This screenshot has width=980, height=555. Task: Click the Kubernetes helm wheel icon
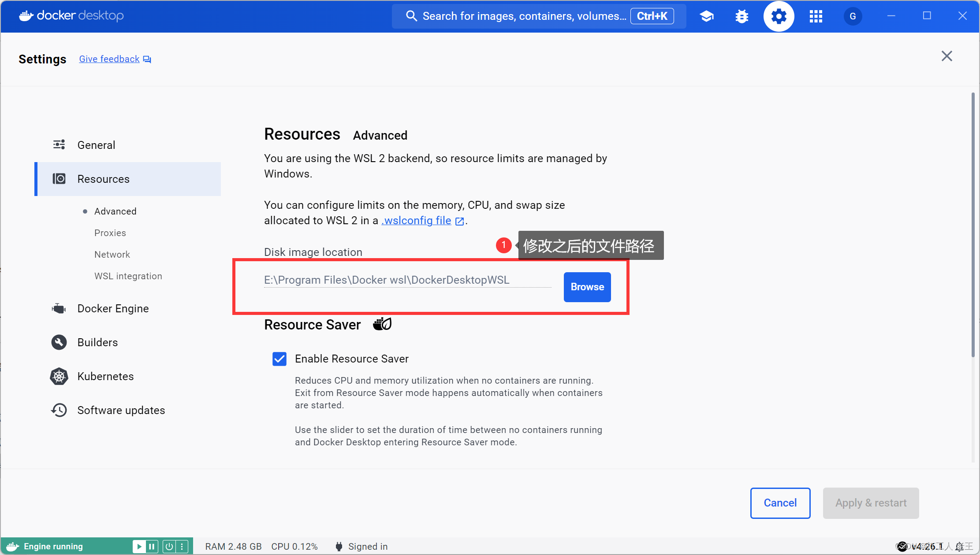click(x=59, y=376)
